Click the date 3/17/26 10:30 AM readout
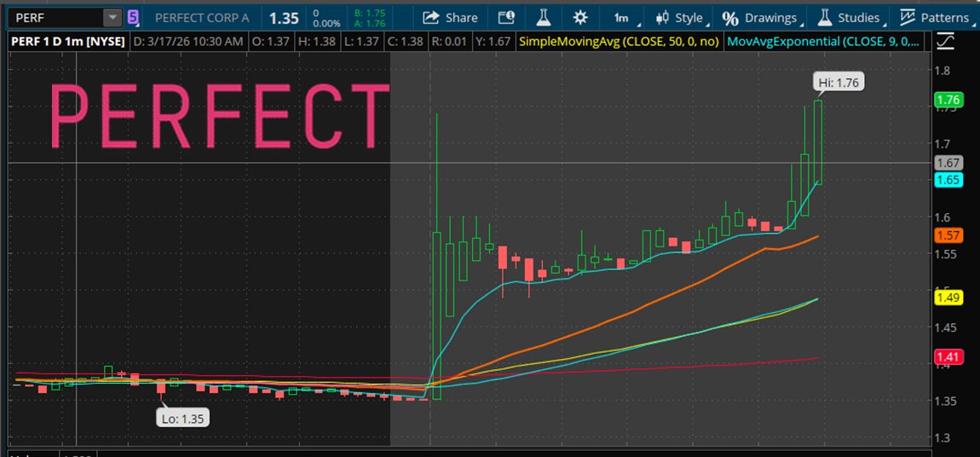This screenshot has width=980, height=457. click(x=188, y=43)
